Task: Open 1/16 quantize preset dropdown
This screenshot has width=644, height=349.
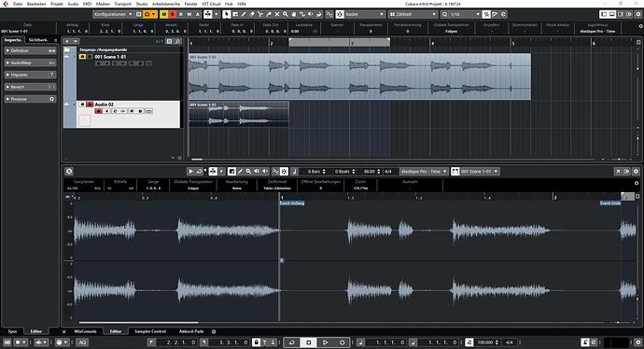Action: (x=466, y=14)
